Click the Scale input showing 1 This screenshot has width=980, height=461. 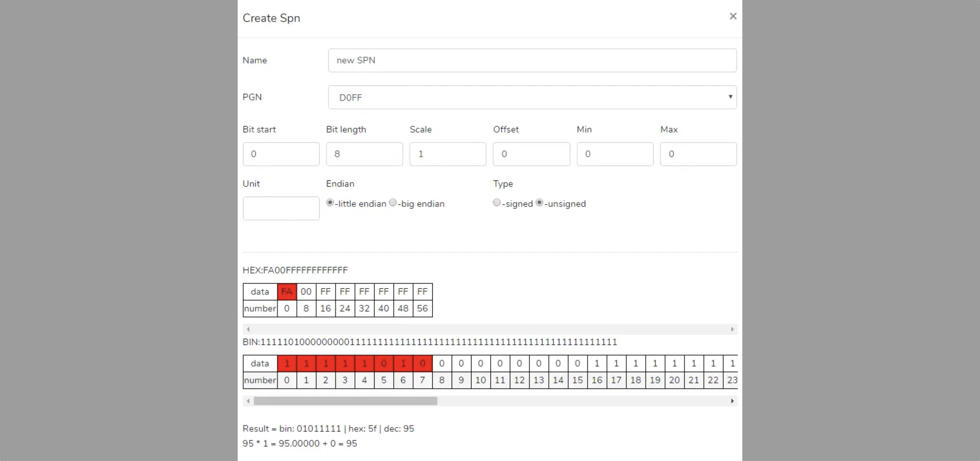point(447,154)
